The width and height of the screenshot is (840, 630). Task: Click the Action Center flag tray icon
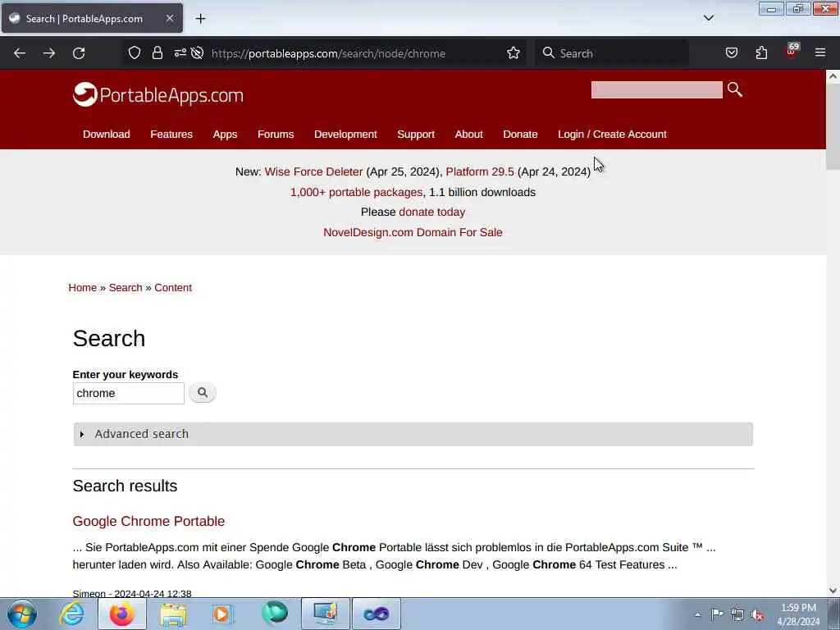[717, 614]
